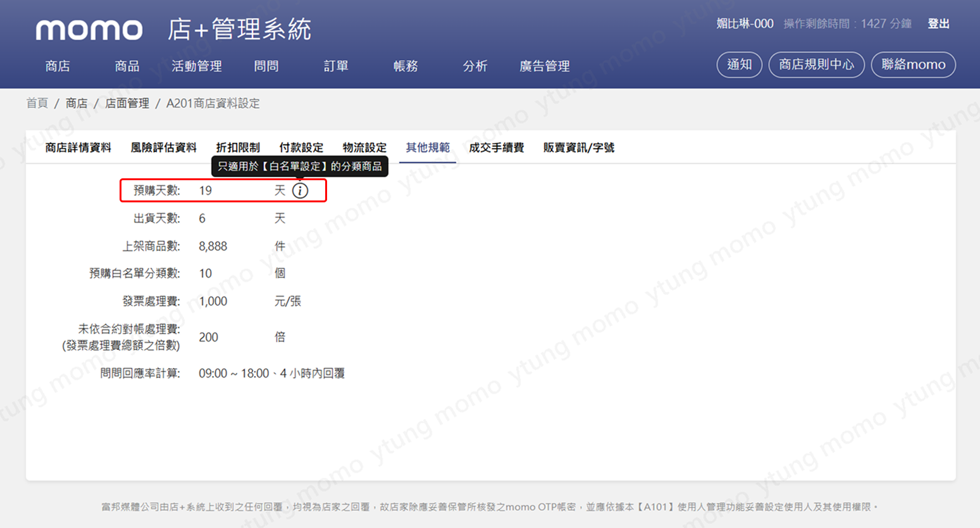Log out via 登出 link
This screenshot has height=528, width=980.
coord(938,23)
